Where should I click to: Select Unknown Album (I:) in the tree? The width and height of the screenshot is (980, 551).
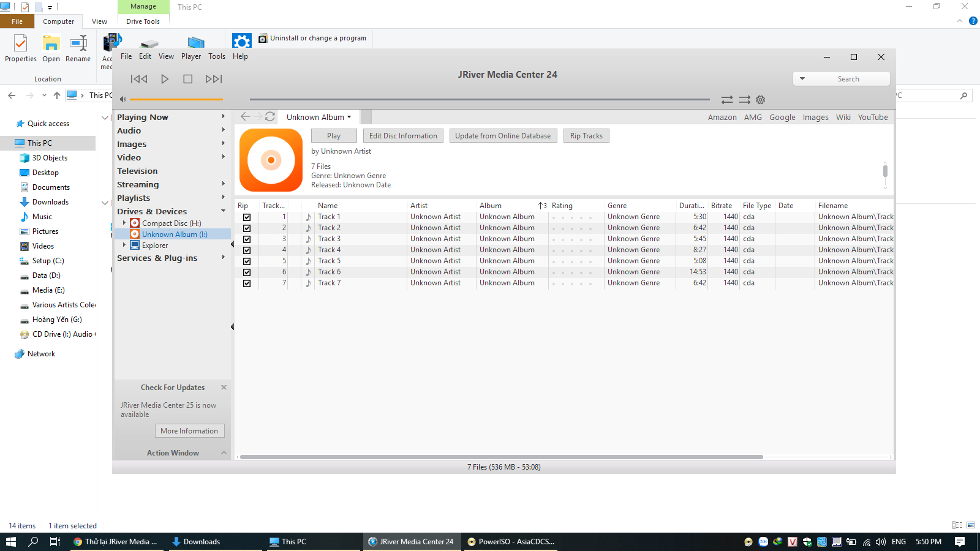(x=175, y=234)
